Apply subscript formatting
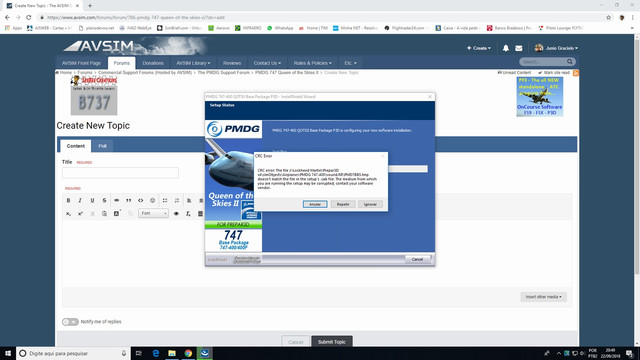 (68, 213)
